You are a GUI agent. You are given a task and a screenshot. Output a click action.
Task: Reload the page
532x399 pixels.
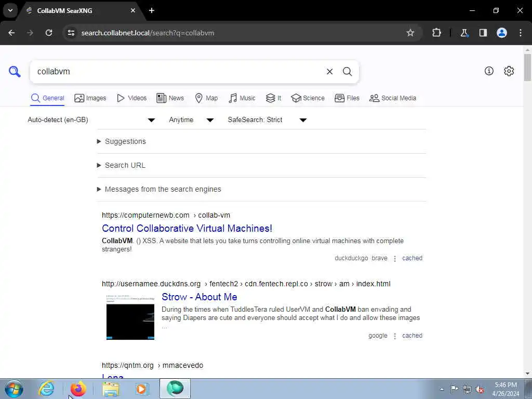coord(49,33)
